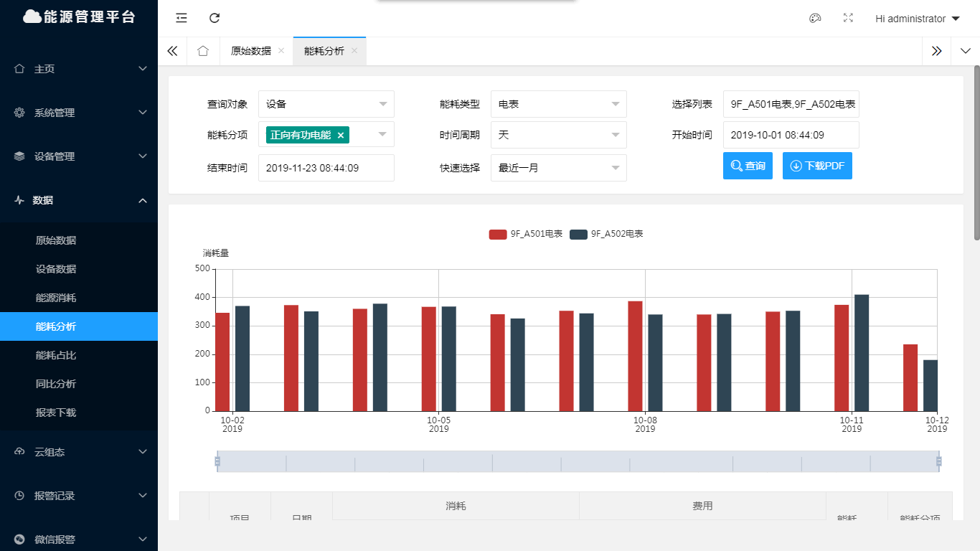Click the 开始时间 input field

791,135
